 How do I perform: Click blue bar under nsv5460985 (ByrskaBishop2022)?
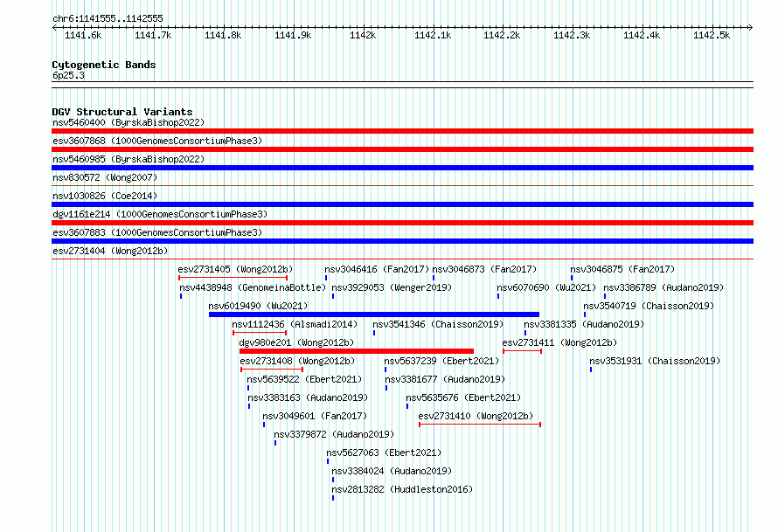point(402,168)
